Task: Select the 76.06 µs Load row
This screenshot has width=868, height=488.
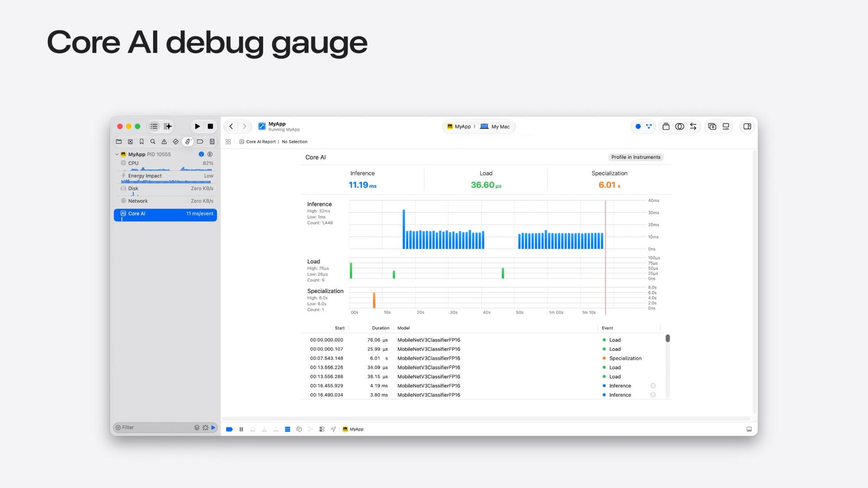Action: point(483,340)
